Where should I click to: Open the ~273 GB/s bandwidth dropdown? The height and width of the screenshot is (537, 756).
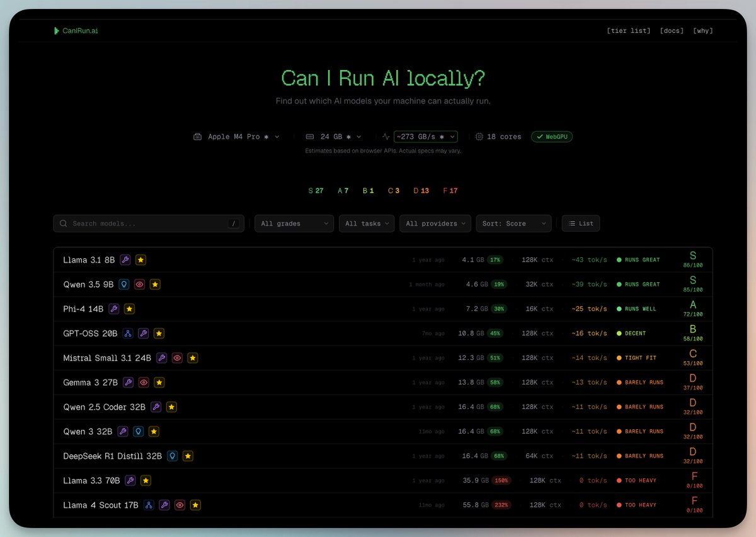coord(426,137)
